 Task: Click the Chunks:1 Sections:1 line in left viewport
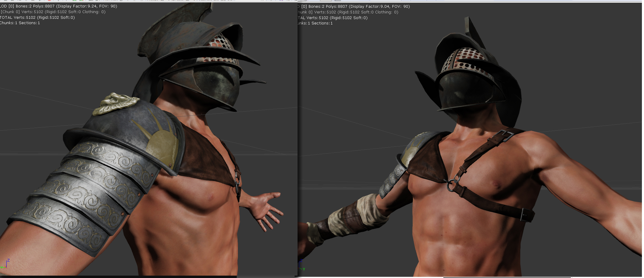tap(20, 23)
